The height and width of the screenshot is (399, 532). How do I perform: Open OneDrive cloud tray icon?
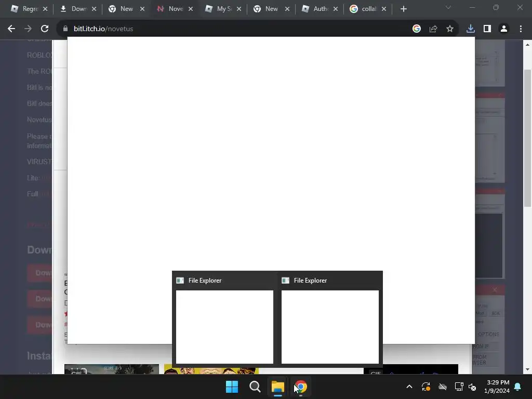click(x=443, y=387)
